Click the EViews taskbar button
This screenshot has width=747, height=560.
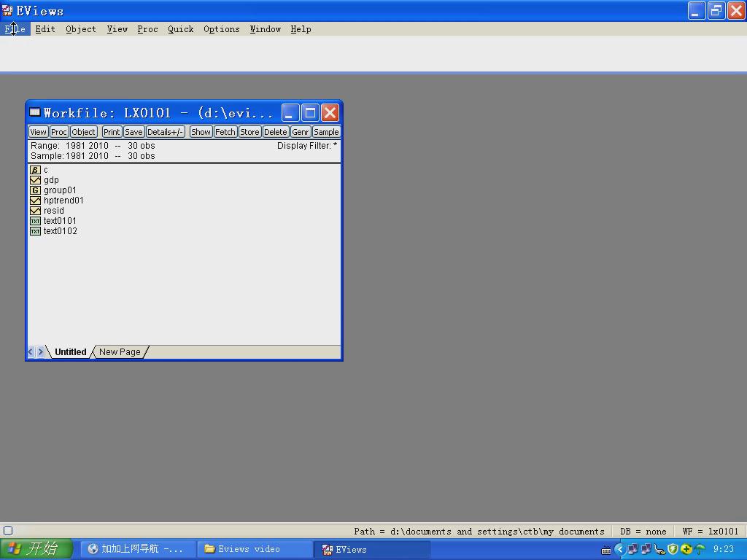[x=372, y=549]
